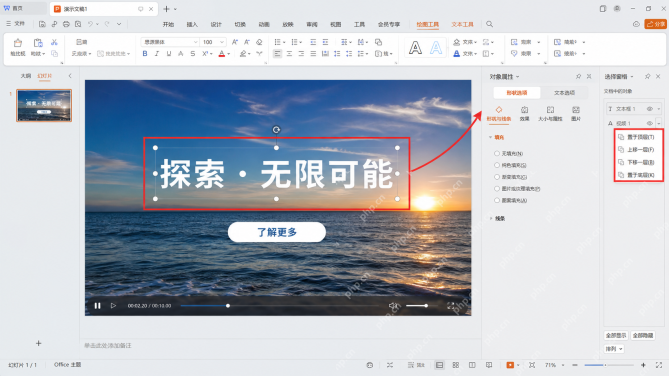The height and width of the screenshot is (376, 669).
Task: Switch to slide sorter view
Action: (x=456, y=365)
